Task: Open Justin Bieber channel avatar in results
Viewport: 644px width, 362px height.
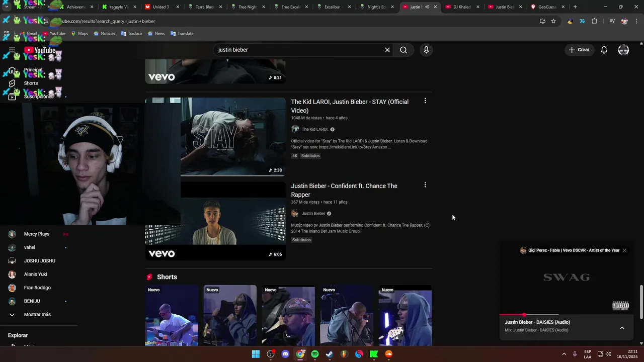Action: 295,213
